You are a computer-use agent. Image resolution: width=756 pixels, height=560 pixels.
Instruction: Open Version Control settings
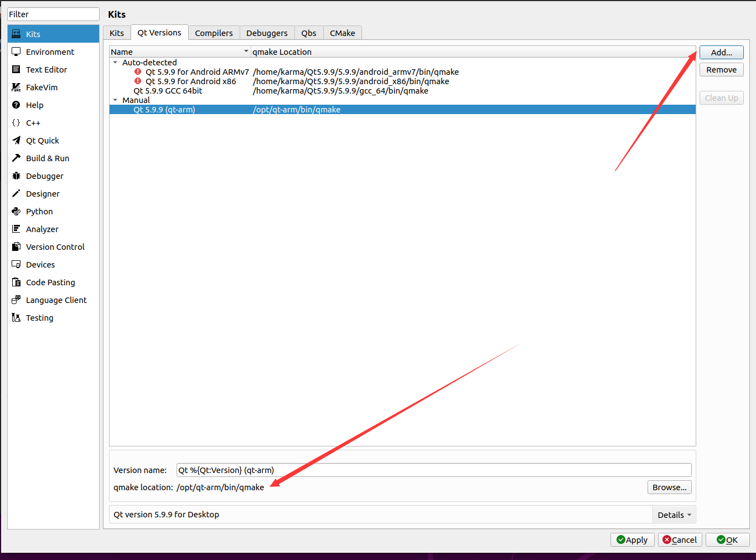pyautogui.click(x=55, y=246)
